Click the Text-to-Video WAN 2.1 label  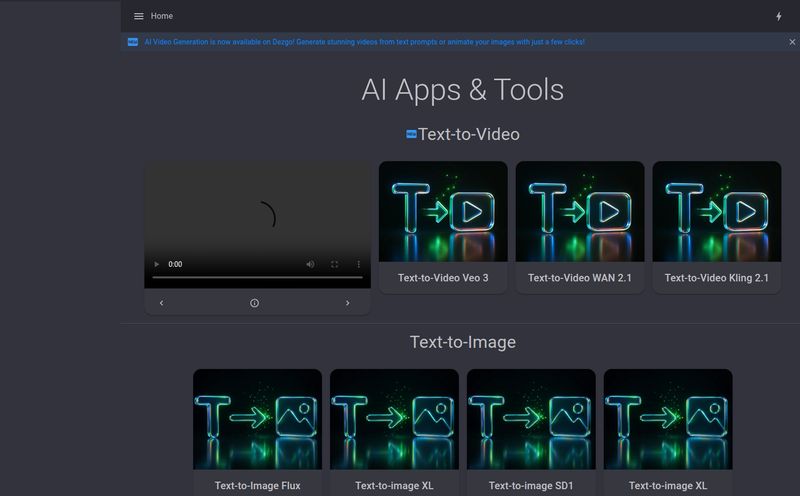580,278
